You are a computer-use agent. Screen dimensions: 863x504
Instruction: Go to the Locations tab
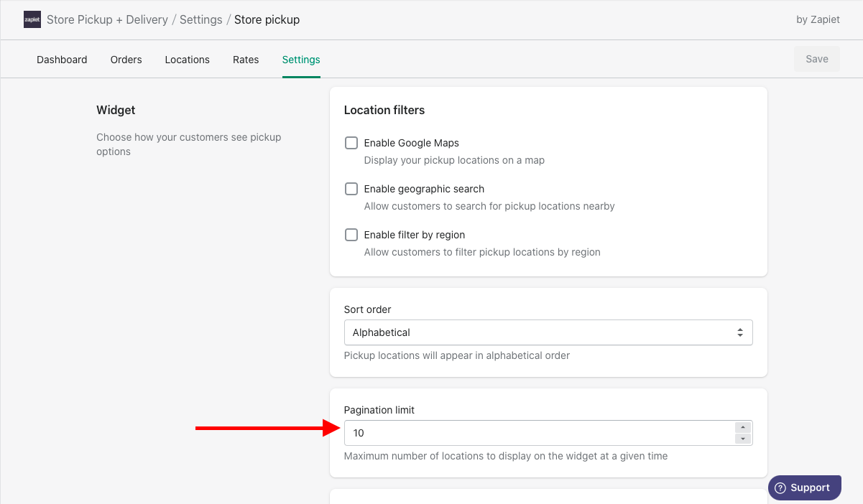point(187,60)
